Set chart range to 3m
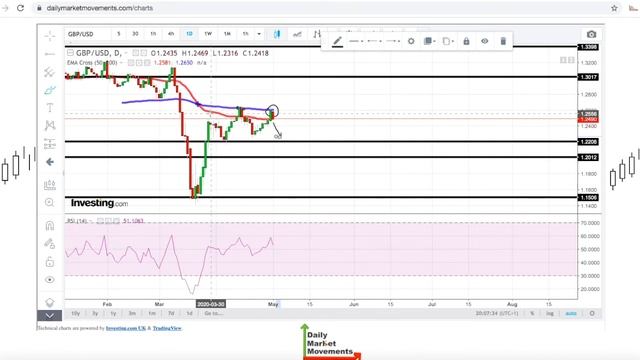 pyautogui.click(x=132, y=313)
